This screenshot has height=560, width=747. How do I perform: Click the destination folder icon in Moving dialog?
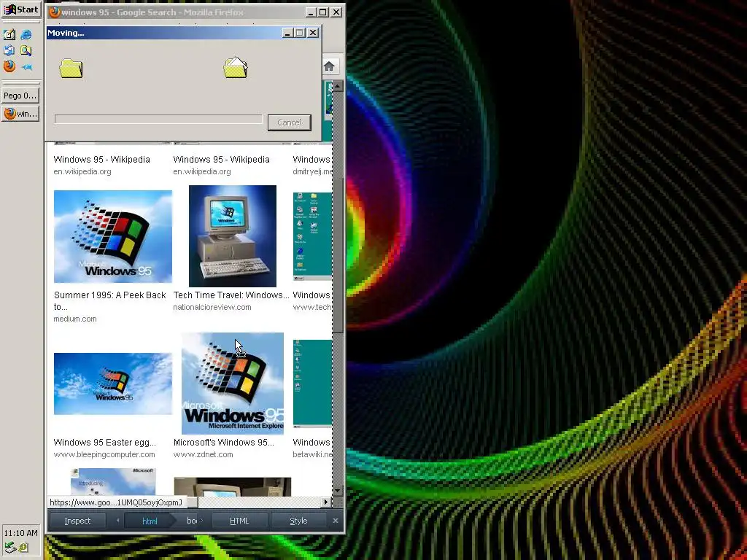(236, 68)
